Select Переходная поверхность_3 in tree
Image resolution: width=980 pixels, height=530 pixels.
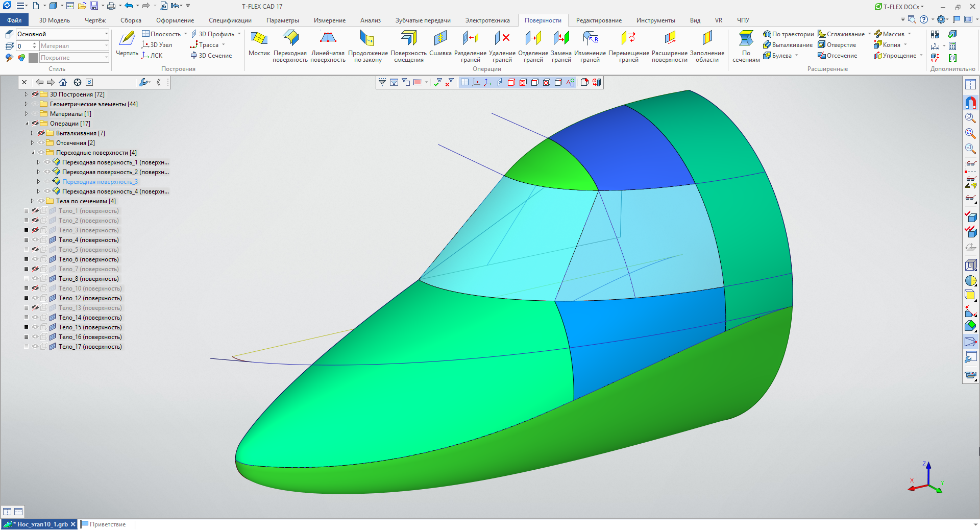point(100,182)
